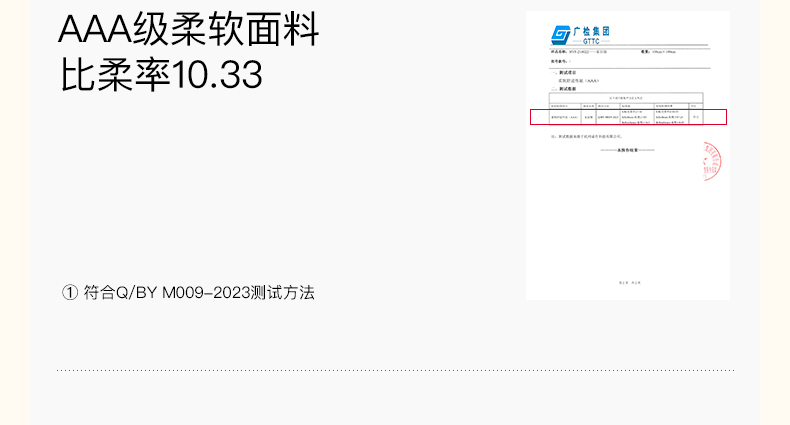Click the blue GTTC logo icon
Screen dimensions: 790x425
(x=560, y=35)
